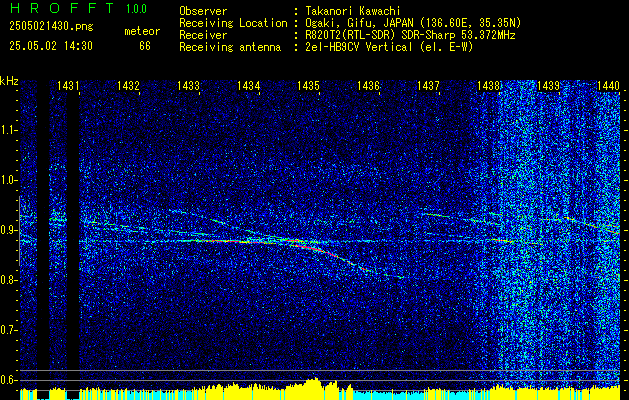629x400 pixels.
Task: Click time marker 1436
Action: (x=368, y=85)
